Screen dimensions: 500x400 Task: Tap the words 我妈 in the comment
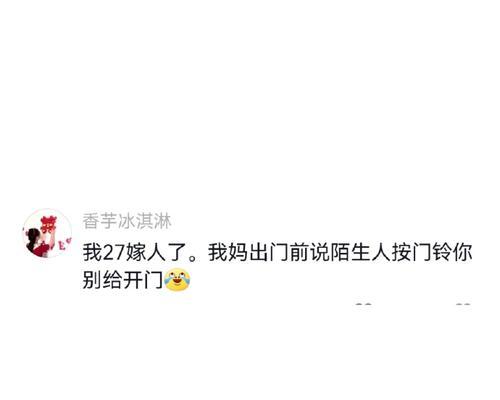[x=228, y=252]
